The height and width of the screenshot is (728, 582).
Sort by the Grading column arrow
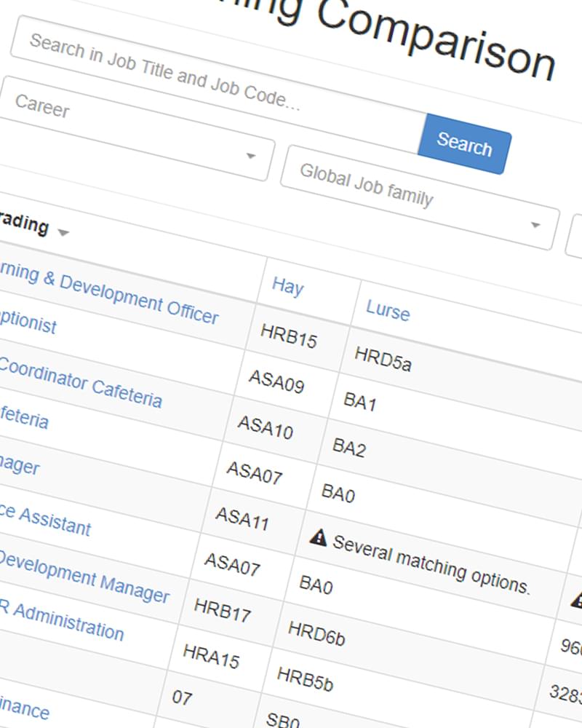point(63,232)
